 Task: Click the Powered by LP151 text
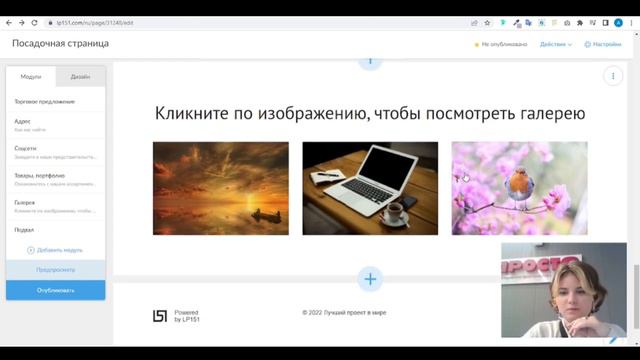click(x=187, y=316)
